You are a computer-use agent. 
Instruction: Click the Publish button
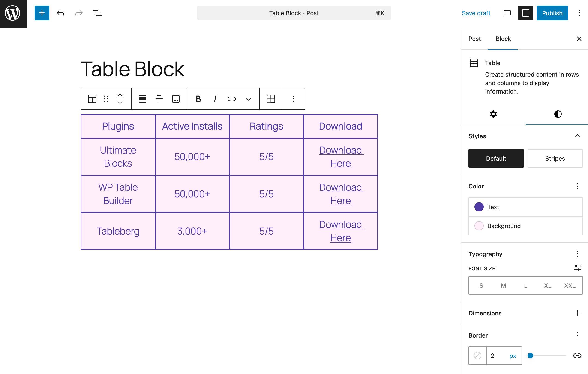(552, 13)
